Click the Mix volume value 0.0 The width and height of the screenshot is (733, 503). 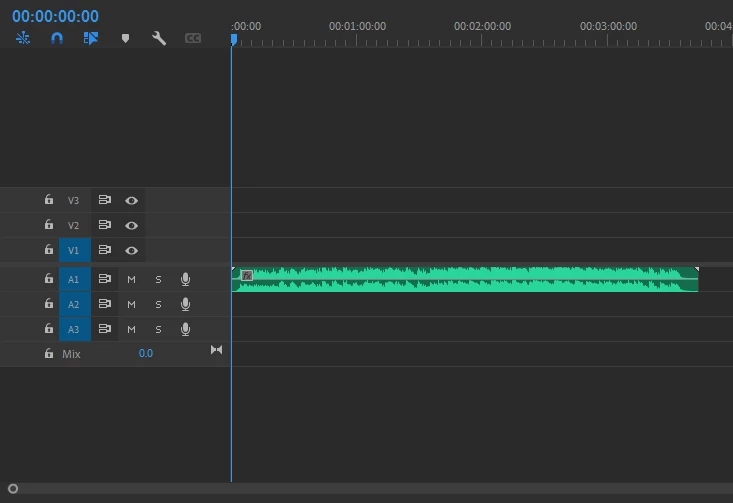point(145,353)
